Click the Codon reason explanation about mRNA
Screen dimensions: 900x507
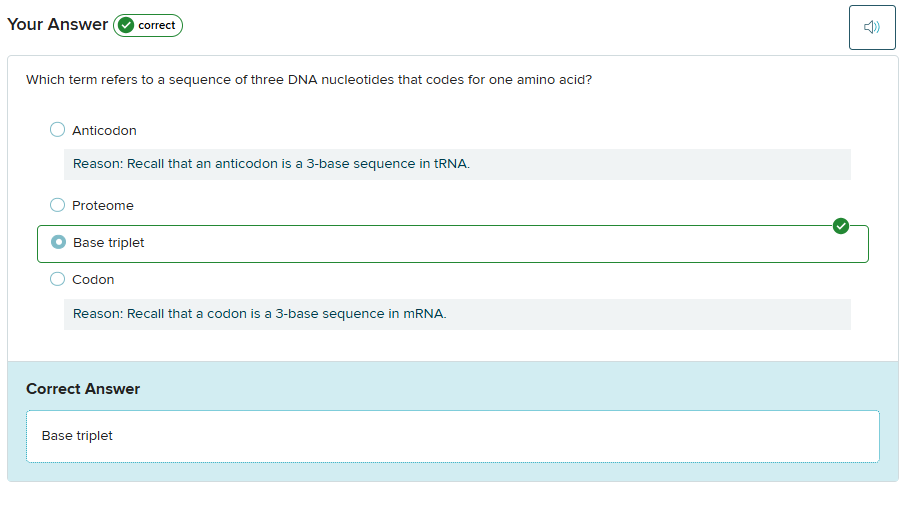click(457, 314)
